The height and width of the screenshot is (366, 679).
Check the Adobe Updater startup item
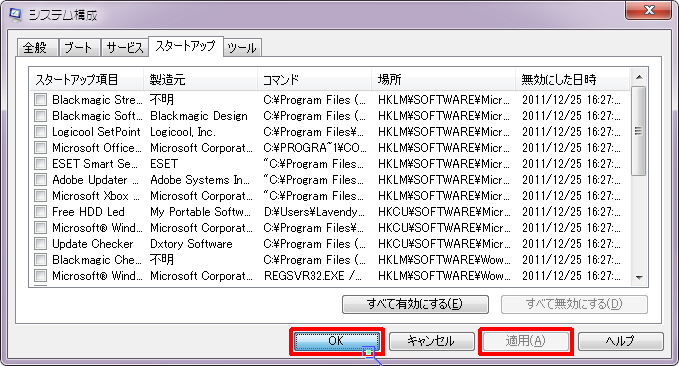[41, 180]
